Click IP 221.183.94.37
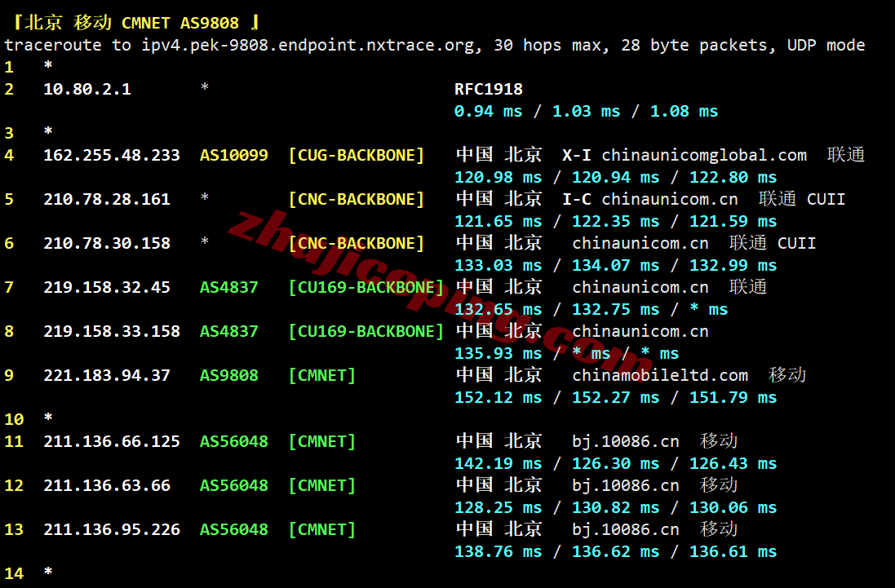Viewport: 895px width, 588px height. [x=107, y=375]
